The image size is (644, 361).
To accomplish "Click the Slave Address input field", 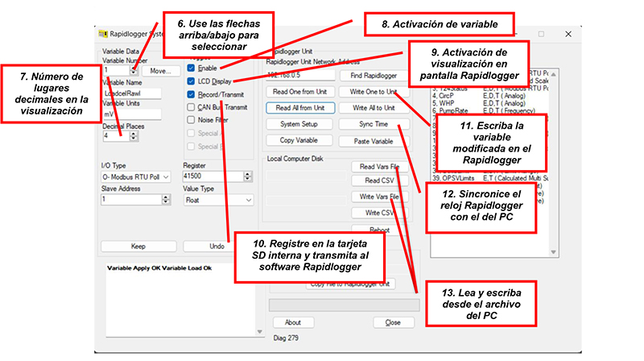I will [x=131, y=199].
